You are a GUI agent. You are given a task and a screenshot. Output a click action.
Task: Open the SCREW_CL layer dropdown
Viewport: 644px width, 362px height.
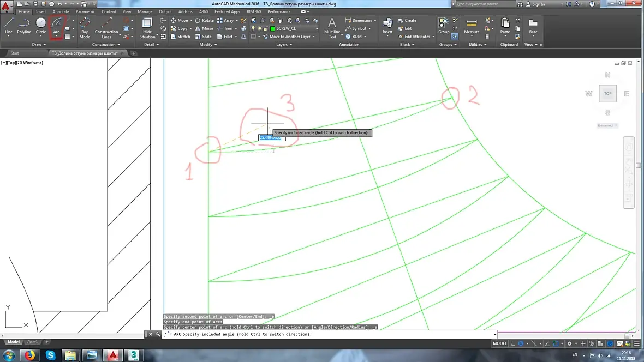(x=316, y=28)
